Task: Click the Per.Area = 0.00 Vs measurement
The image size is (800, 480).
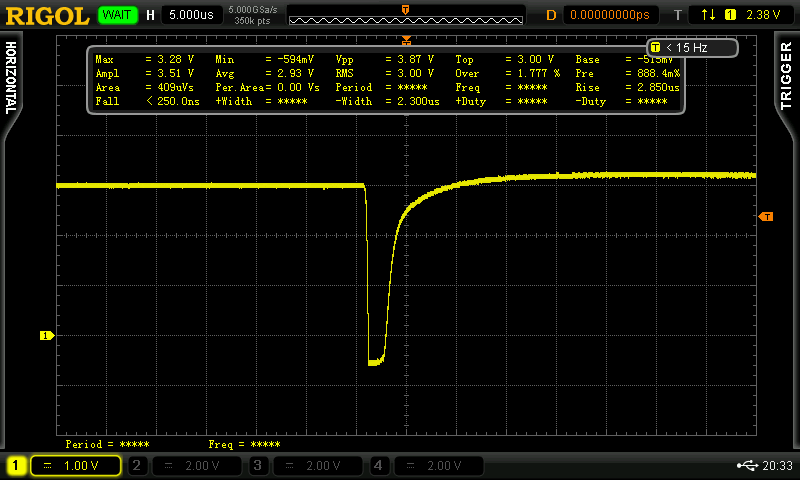Action: [267, 87]
